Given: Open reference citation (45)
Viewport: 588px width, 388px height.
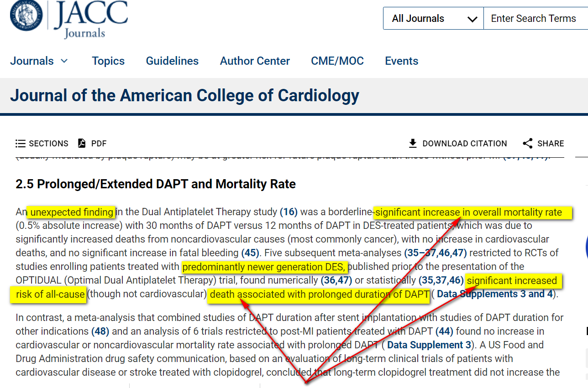Looking at the screenshot, I should pos(250,253).
